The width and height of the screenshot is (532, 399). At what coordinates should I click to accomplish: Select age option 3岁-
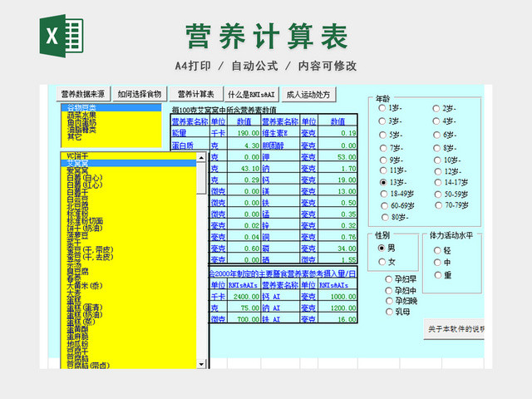pyautogui.click(x=382, y=121)
